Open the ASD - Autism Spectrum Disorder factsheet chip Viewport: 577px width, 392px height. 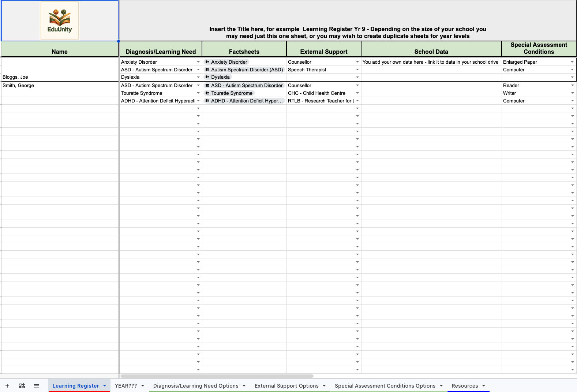click(244, 86)
